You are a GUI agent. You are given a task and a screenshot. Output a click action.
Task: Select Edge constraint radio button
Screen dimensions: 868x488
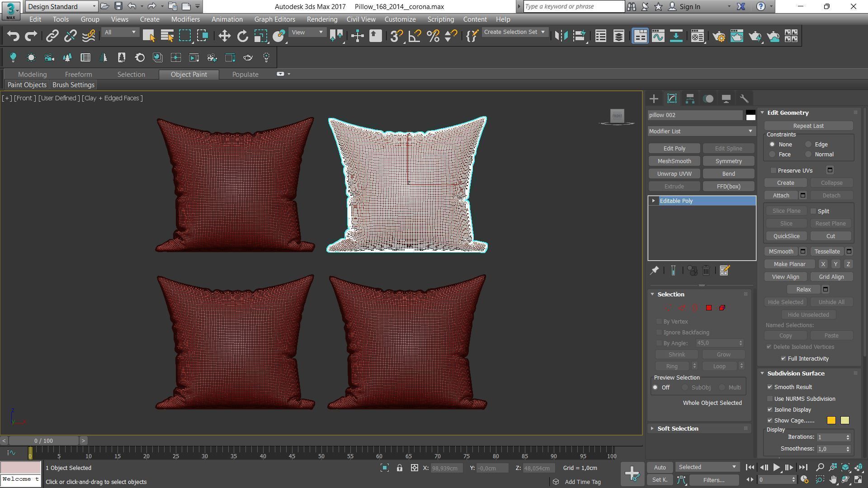(808, 145)
